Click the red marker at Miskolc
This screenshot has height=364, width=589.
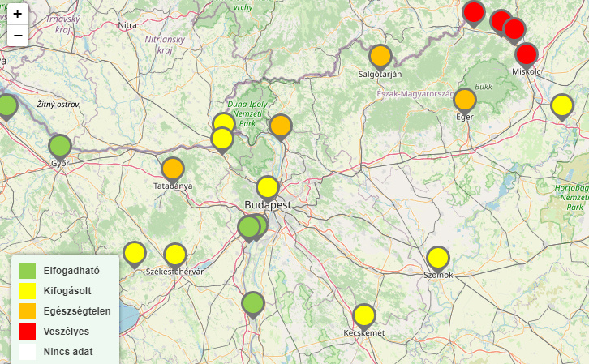click(x=527, y=54)
